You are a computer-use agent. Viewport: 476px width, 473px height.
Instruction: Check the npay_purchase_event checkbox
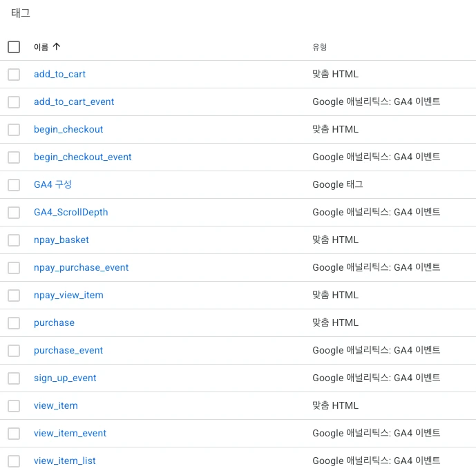(14, 268)
